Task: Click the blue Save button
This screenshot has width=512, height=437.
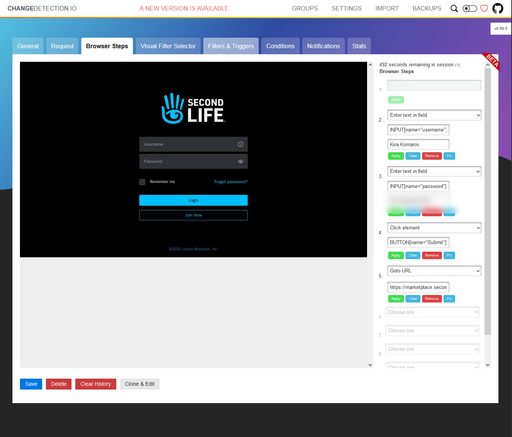Action: [31, 384]
